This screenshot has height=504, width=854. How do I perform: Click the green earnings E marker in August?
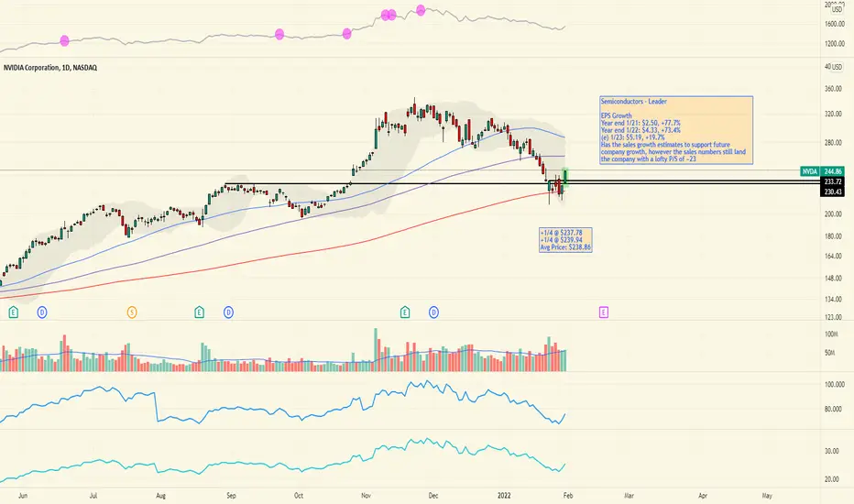[200, 312]
